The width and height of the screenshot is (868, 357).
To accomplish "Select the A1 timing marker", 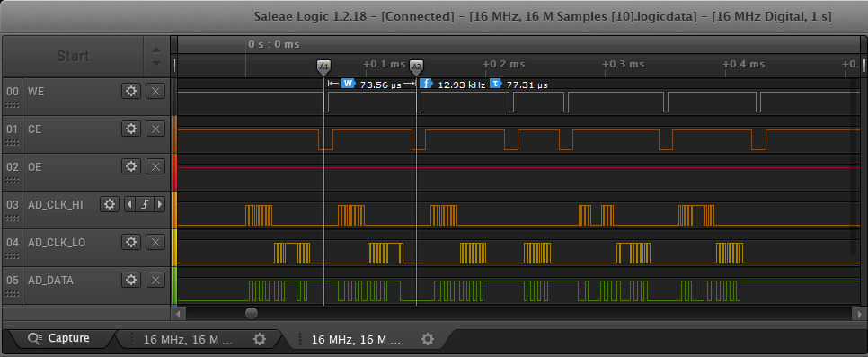I will click(323, 67).
